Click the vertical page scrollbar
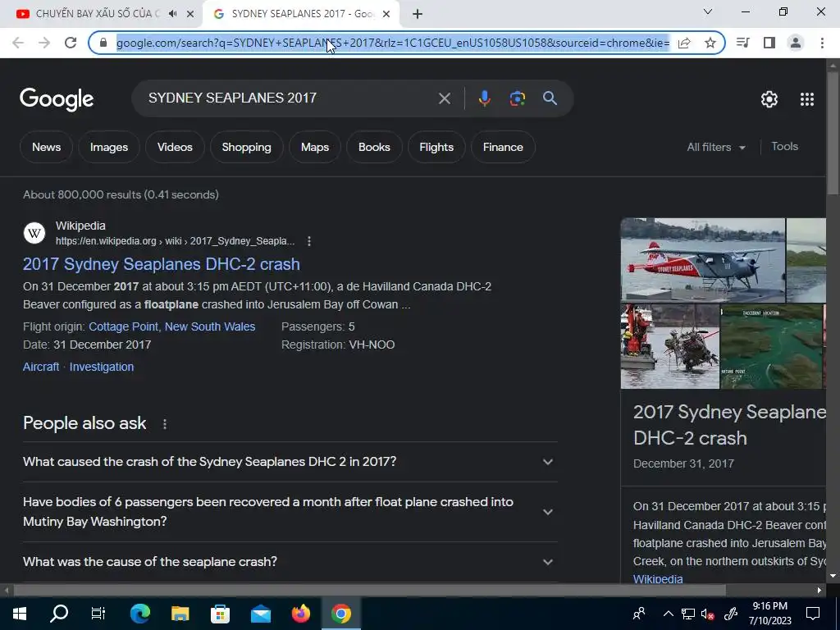840x630 pixels. point(833,132)
